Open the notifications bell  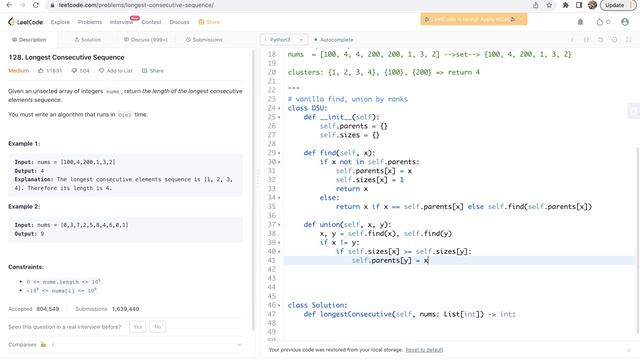point(580,22)
